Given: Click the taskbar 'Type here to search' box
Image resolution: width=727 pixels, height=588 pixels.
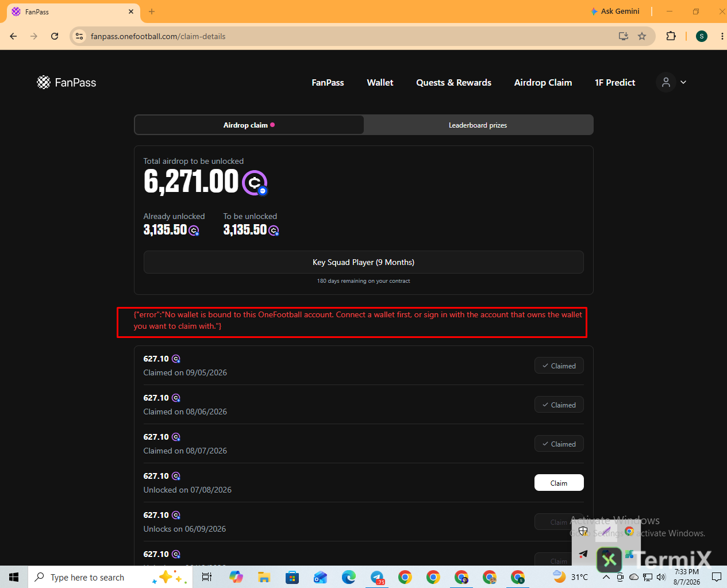Looking at the screenshot, I should pos(109,577).
